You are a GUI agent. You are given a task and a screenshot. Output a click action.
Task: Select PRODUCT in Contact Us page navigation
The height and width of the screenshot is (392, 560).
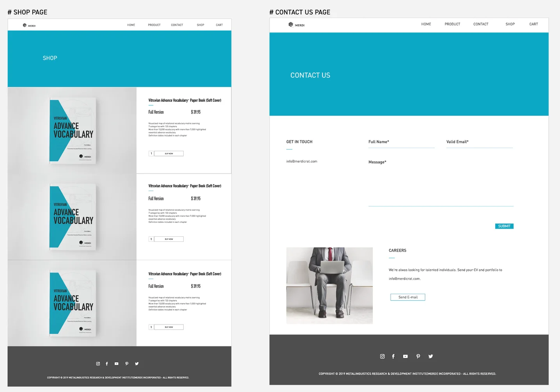click(x=452, y=24)
